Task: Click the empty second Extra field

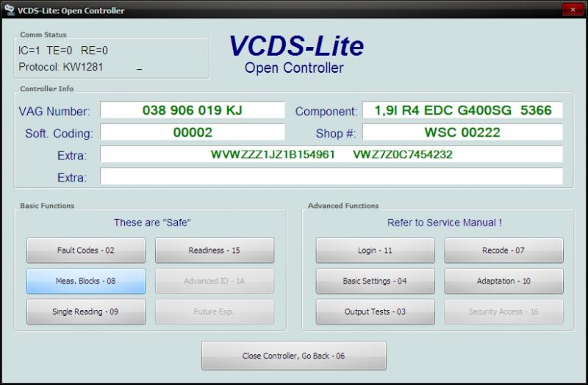Action: pyautogui.click(x=331, y=176)
